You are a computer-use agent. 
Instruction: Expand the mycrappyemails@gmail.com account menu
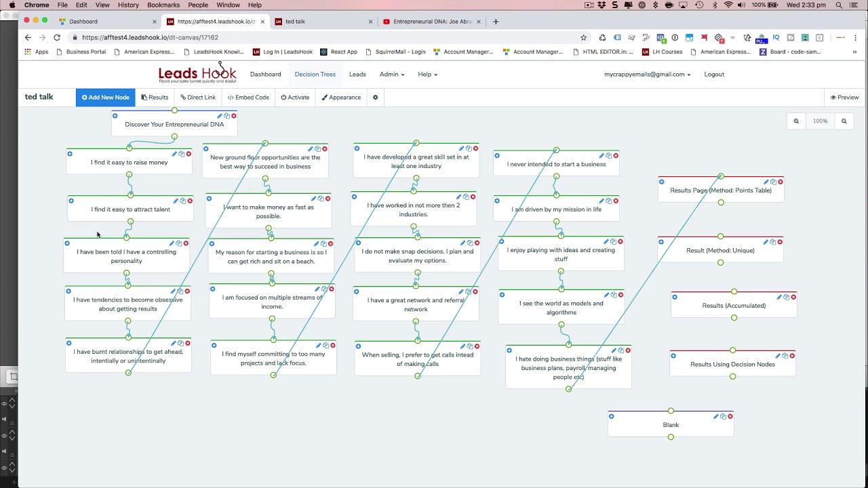[647, 75]
